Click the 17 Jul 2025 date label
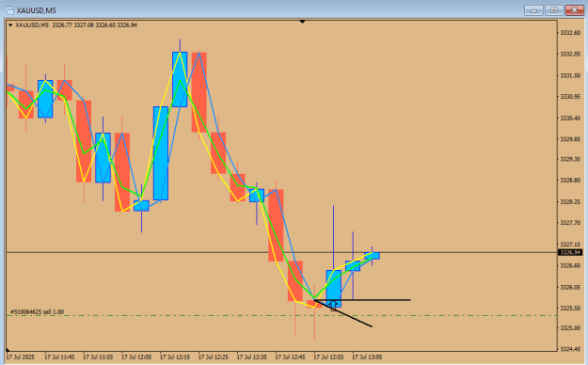 (20, 357)
